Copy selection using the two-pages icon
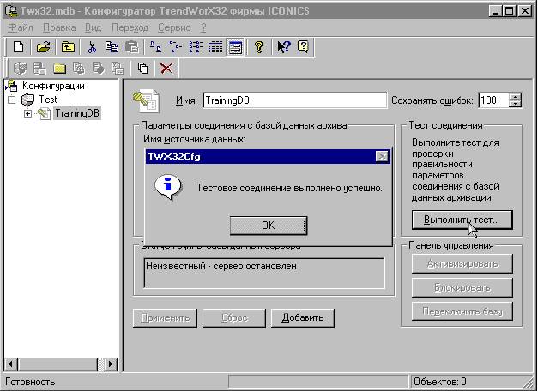This screenshot has height=392, width=538. coord(112,47)
